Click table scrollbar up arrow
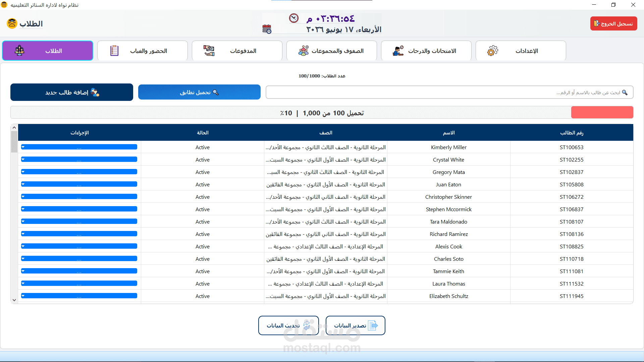 coord(14,127)
